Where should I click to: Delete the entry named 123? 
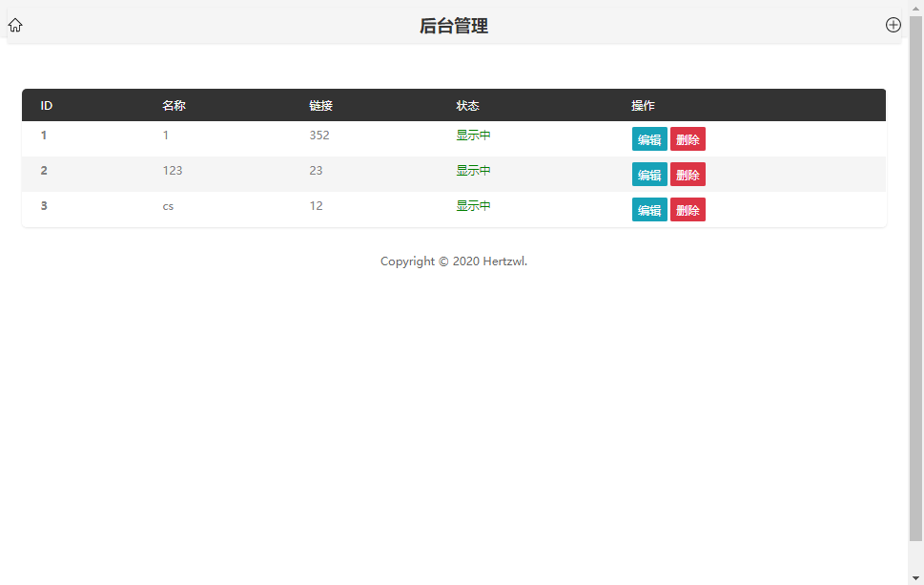tap(688, 175)
